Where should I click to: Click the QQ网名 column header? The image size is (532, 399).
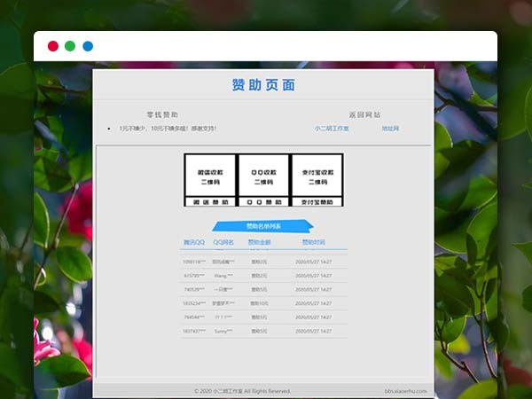coord(223,242)
